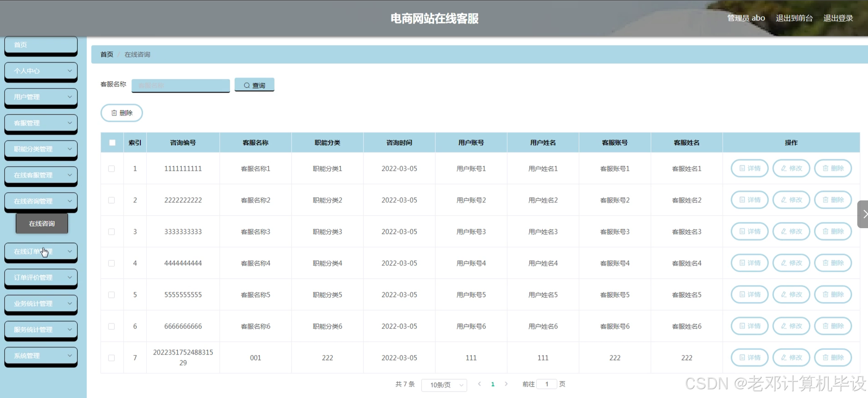The height and width of the screenshot is (398, 868).
Task: Click 管理员 abo in the header
Action: tap(746, 18)
